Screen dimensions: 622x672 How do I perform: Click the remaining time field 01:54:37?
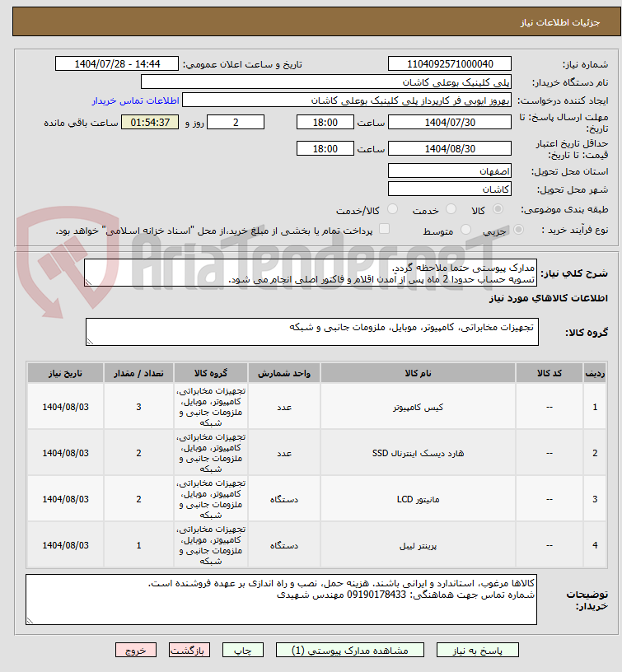coord(150,122)
